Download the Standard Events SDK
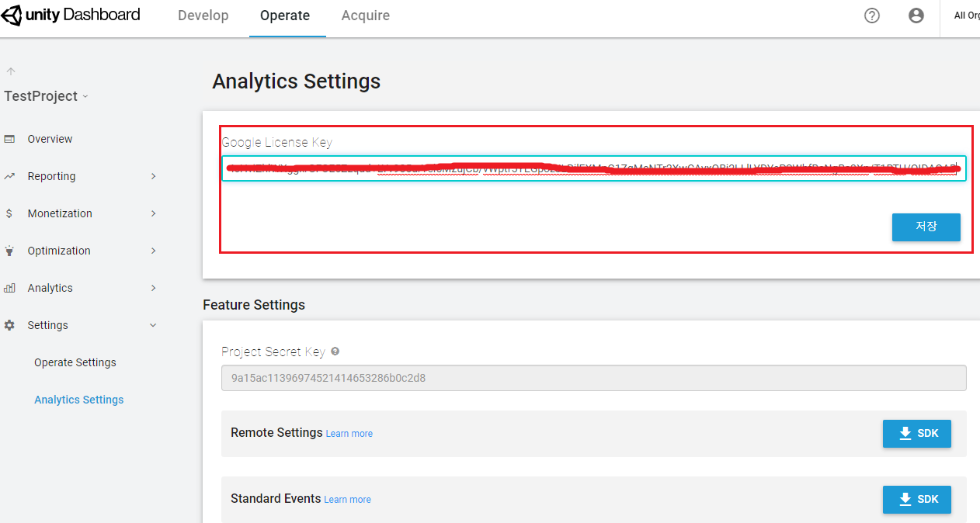The width and height of the screenshot is (980, 523). 917,499
